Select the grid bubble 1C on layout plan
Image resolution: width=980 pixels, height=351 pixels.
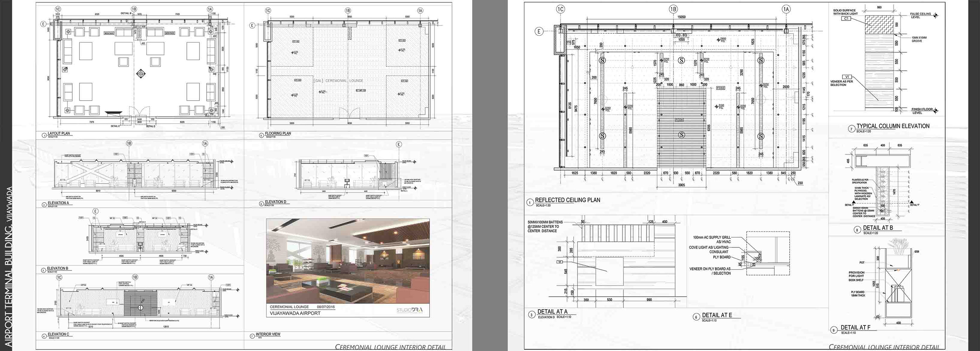click(58, 9)
